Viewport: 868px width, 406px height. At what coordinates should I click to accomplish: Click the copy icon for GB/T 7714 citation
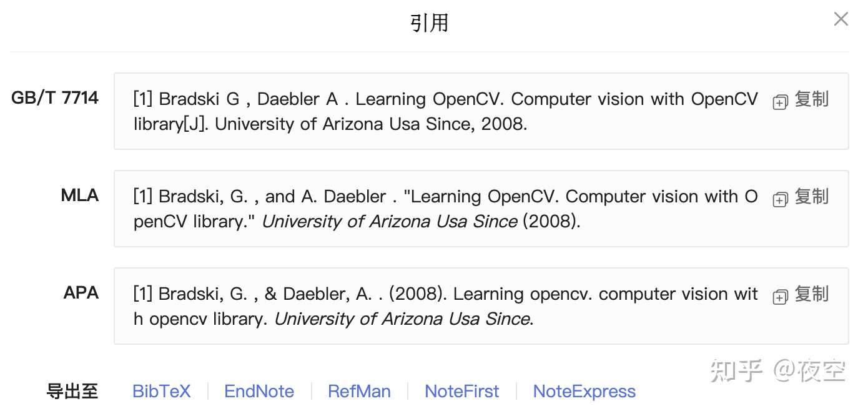pyautogui.click(x=780, y=102)
